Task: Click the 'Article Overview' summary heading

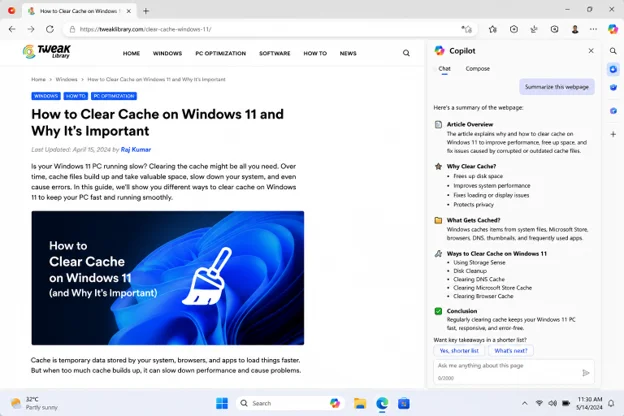Action: pos(470,124)
